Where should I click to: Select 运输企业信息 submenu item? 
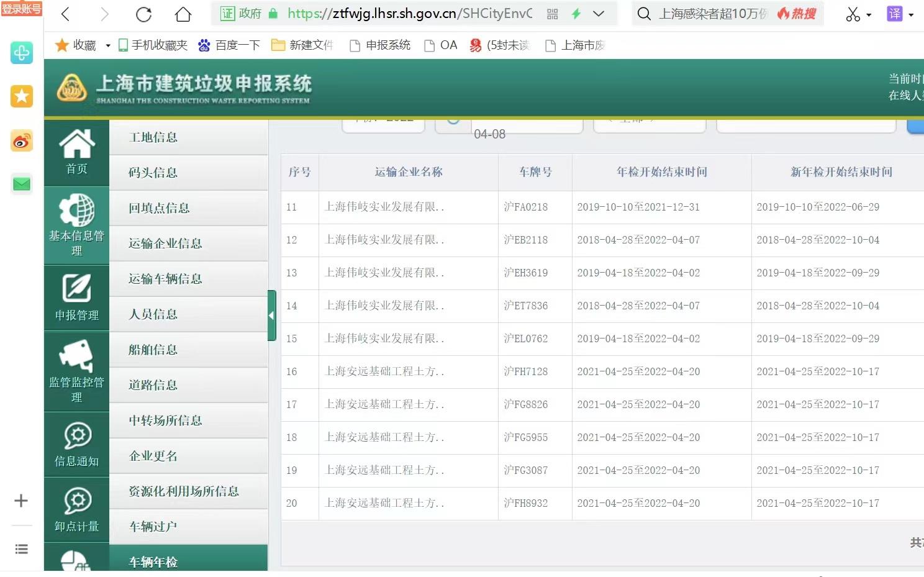pos(189,243)
